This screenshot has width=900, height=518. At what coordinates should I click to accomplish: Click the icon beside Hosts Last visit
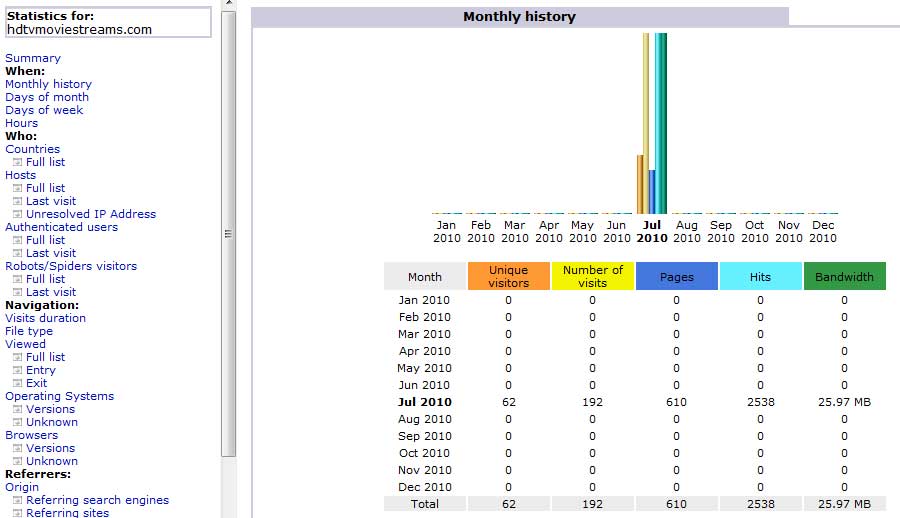(x=17, y=202)
